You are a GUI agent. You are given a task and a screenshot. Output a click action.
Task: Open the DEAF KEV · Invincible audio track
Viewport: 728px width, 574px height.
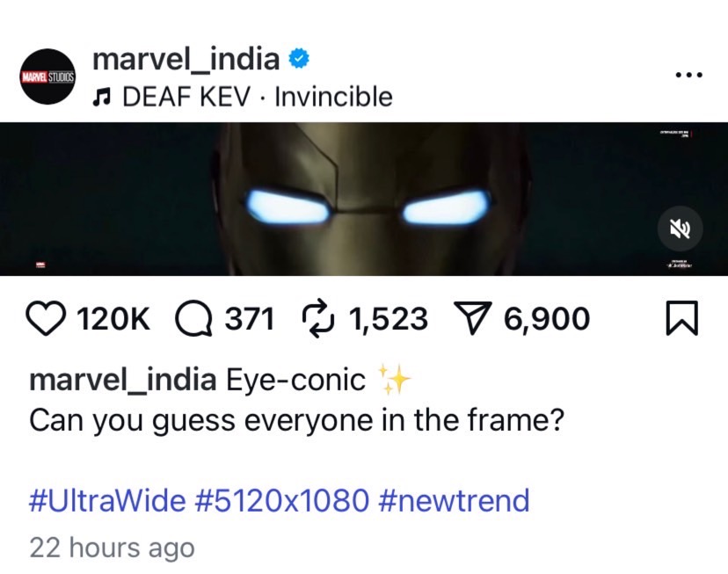click(x=257, y=97)
